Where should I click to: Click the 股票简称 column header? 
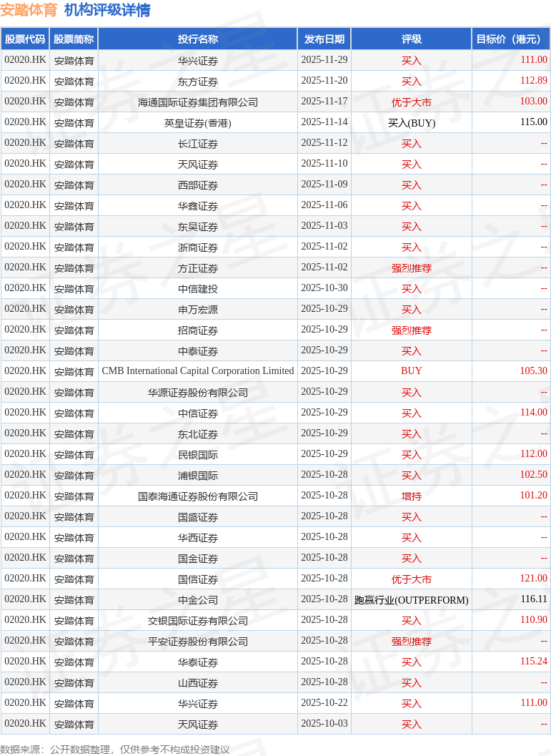click(74, 39)
